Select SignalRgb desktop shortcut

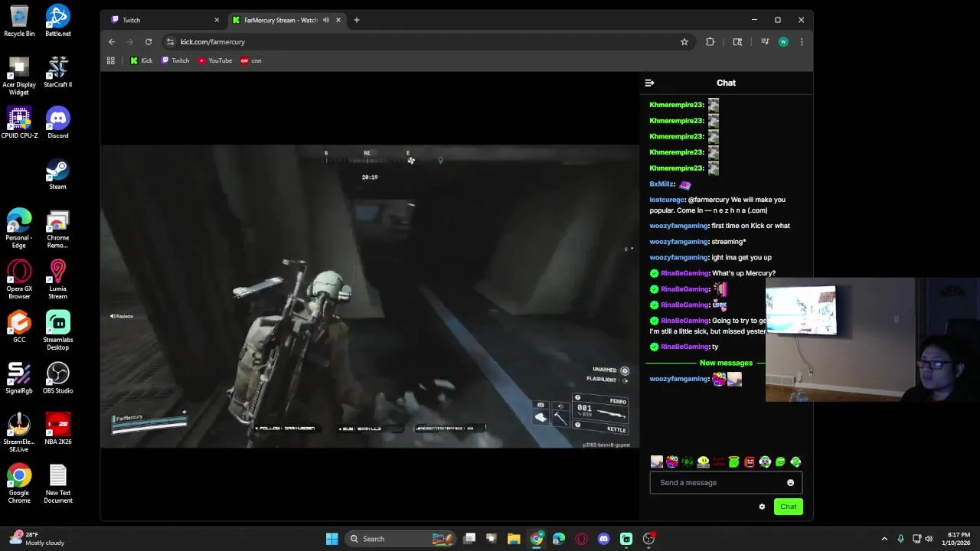pyautogui.click(x=19, y=378)
